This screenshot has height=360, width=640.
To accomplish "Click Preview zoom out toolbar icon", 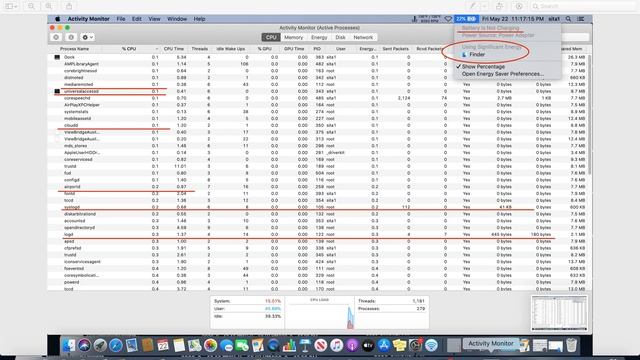I will pyautogui.click(x=31, y=6).
